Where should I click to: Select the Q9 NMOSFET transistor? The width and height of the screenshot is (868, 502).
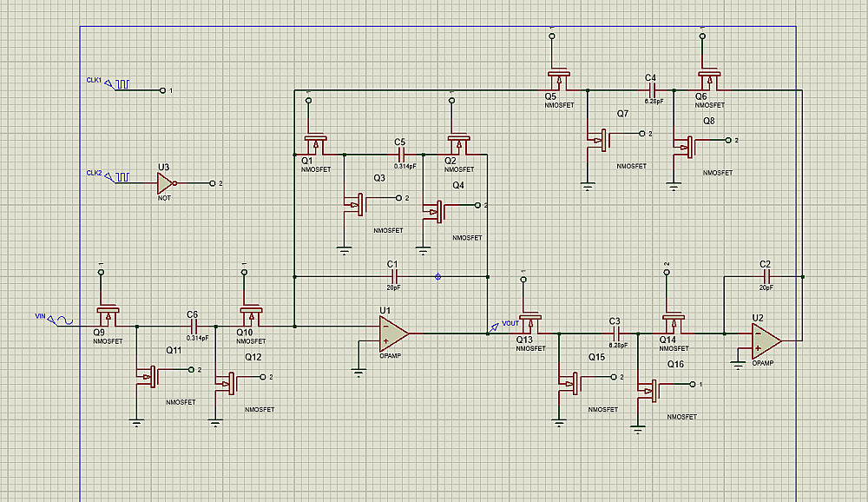tap(108, 316)
